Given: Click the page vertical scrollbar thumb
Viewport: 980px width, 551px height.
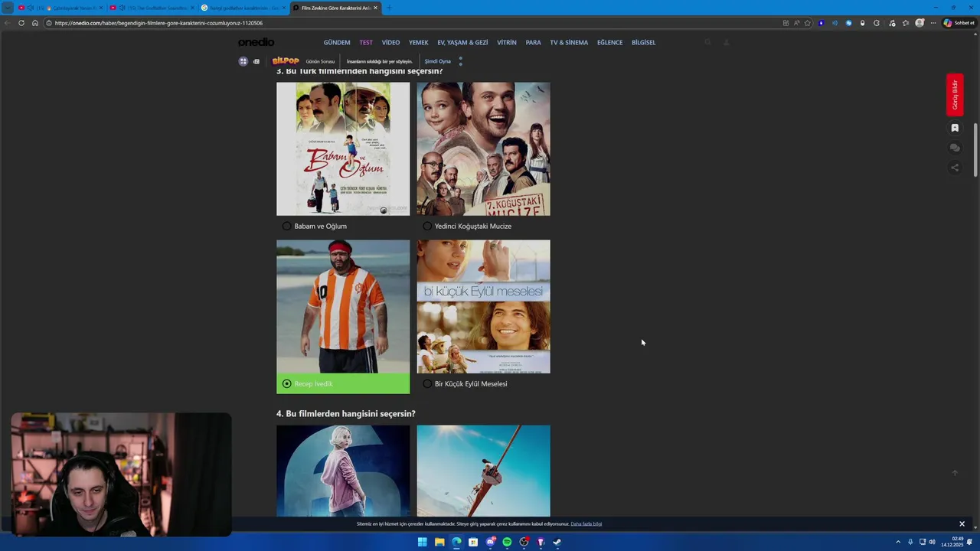Looking at the screenshot, I should tap(975, 149).
